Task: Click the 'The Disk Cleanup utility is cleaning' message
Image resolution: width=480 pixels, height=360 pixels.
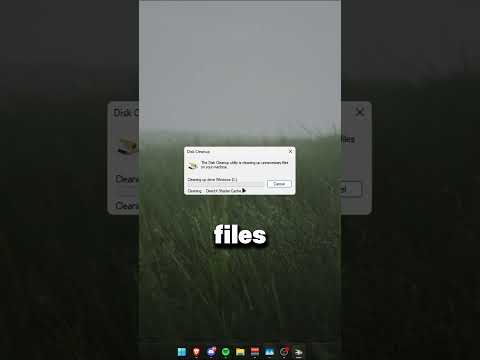Action: [x=245, y=165]
